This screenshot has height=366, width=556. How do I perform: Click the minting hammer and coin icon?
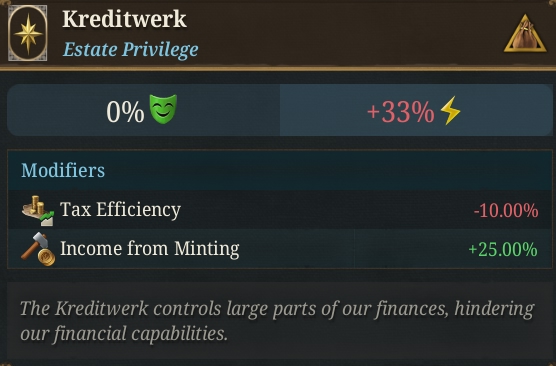38,249
